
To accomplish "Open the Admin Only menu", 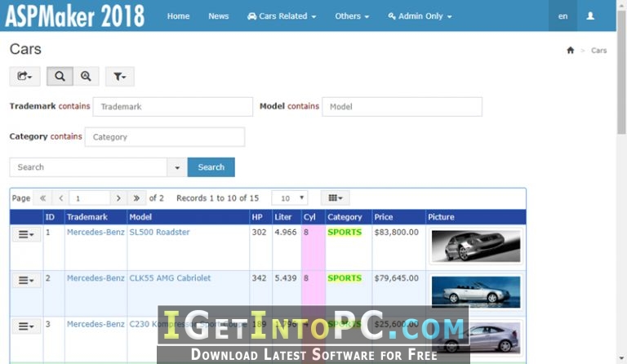I will [x=420, y=16].
